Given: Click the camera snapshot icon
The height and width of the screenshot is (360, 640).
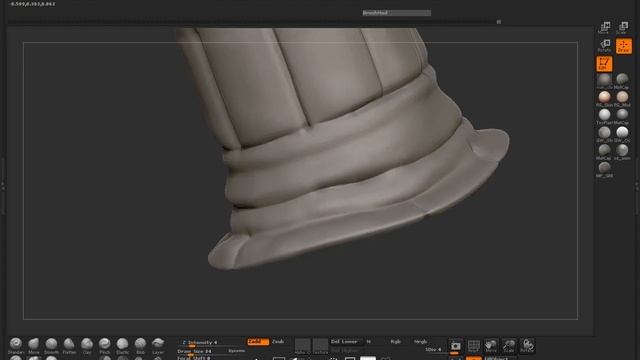Looking at the screenshot, I should tap(456, 346).
